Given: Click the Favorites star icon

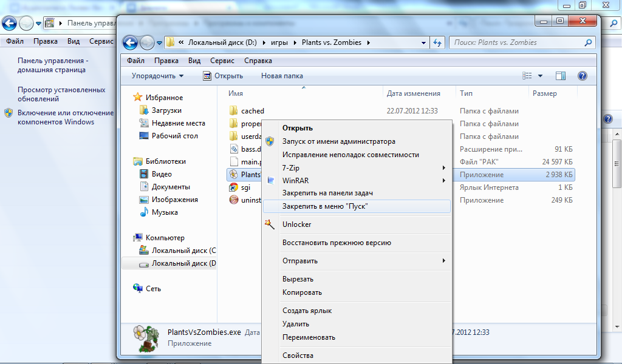Looking at the screenshot, I should (x=138, y=97).
